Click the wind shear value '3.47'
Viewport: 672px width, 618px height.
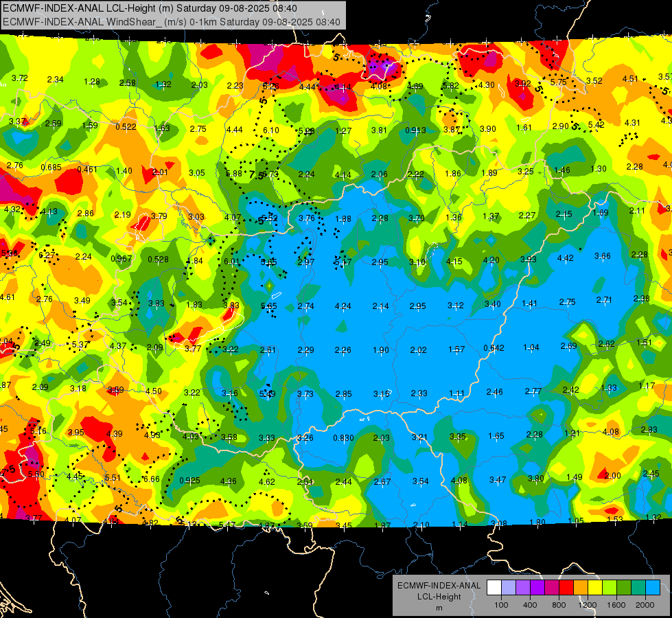[x=498, y=479]
